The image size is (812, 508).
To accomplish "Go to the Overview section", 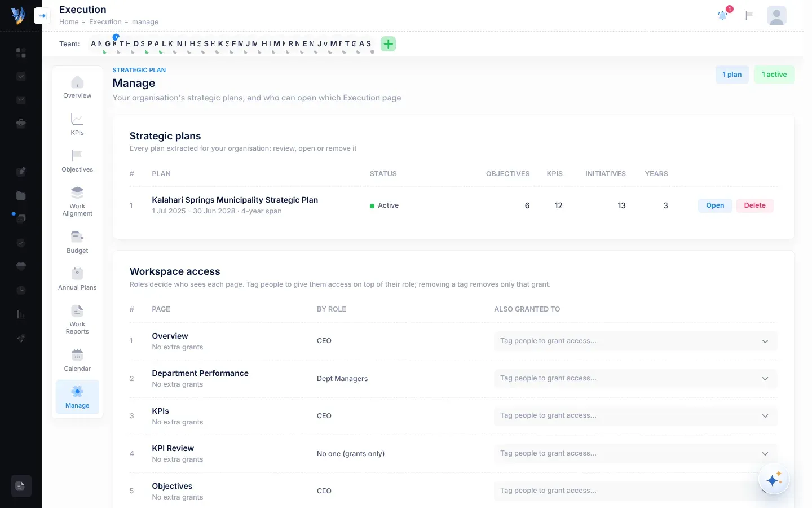I will tap(77, 87).
